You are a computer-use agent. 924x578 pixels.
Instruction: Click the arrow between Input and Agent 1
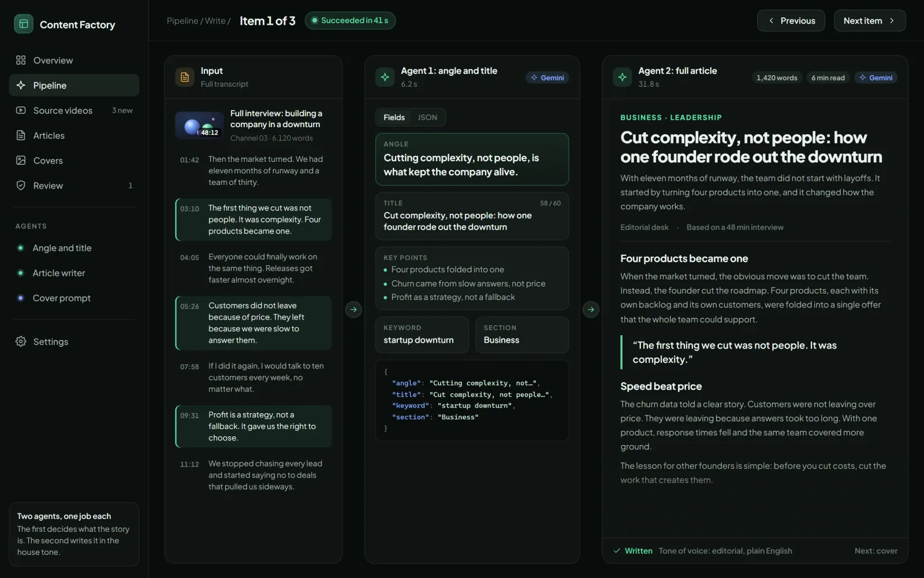[353, 309]
